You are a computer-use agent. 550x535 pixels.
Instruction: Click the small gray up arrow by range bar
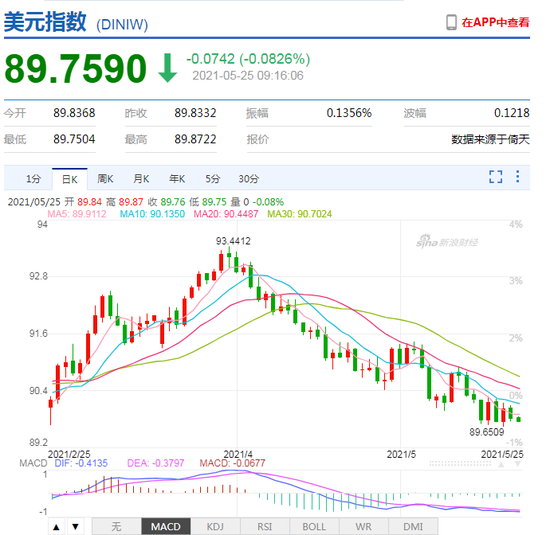tap(501, 464)
